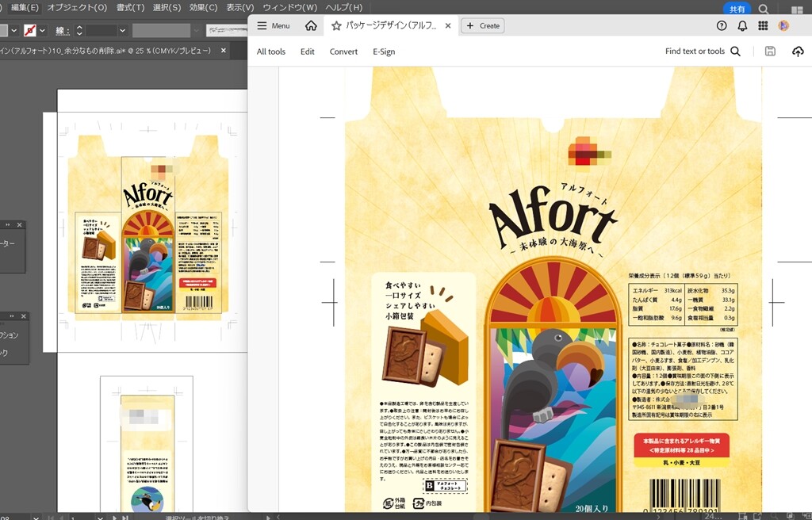This screenshot has height=520, width=812.
Task: Click the stroke weight stepper arrows
Action: point(79,30)
